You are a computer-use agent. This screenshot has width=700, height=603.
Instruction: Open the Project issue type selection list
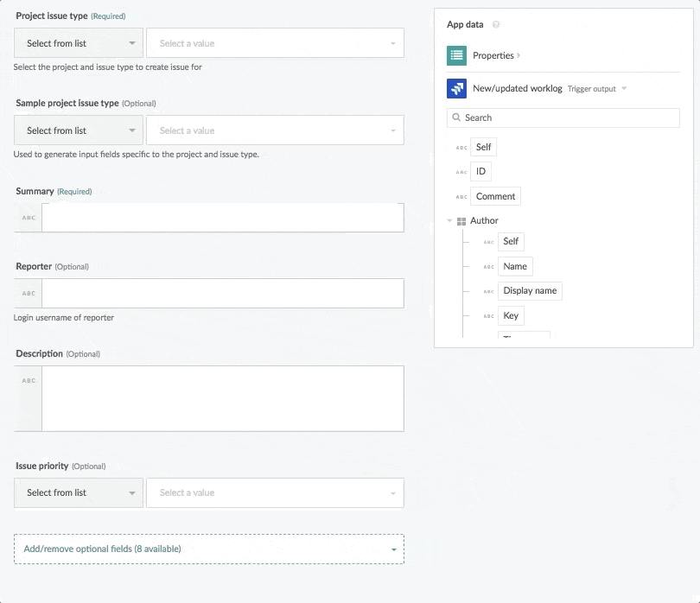pos(78,42)
